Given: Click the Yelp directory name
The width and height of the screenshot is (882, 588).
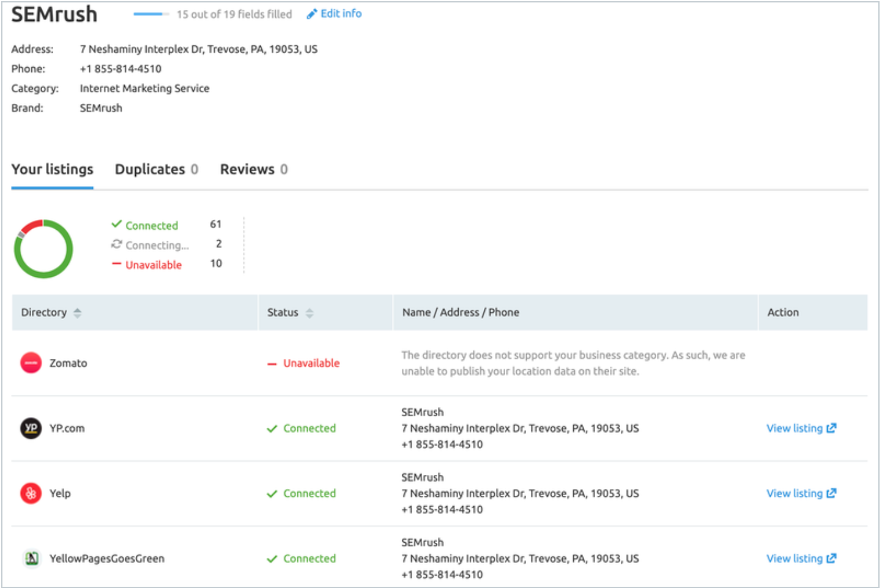Looking at the screenshot, I should tap(60, 493).
